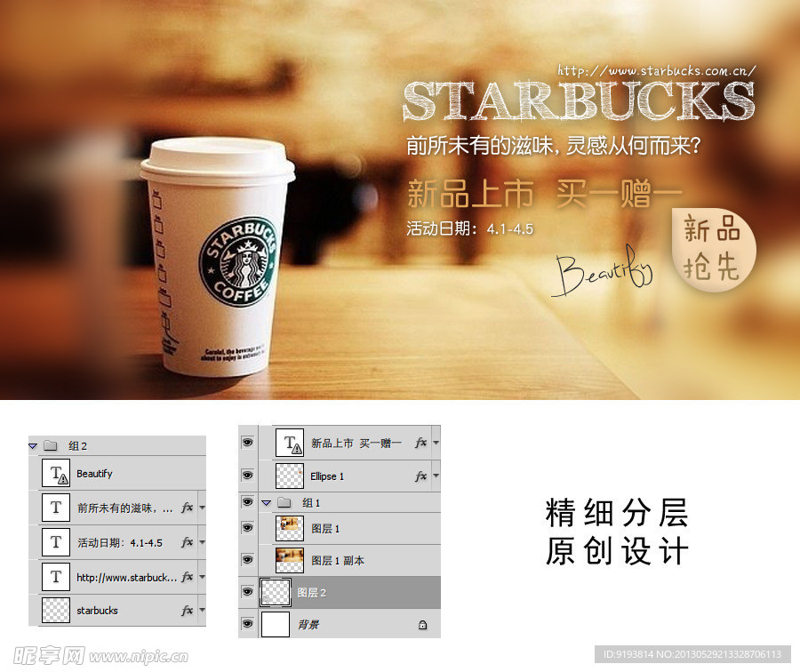Screen dimensions: 800x672
Task: Click the 图层 1 副本 layer thumbnail
Action: (290, 561)
